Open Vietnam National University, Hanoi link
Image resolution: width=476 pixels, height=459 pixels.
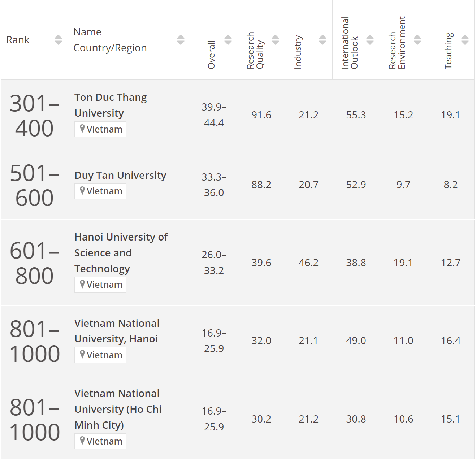116,331
